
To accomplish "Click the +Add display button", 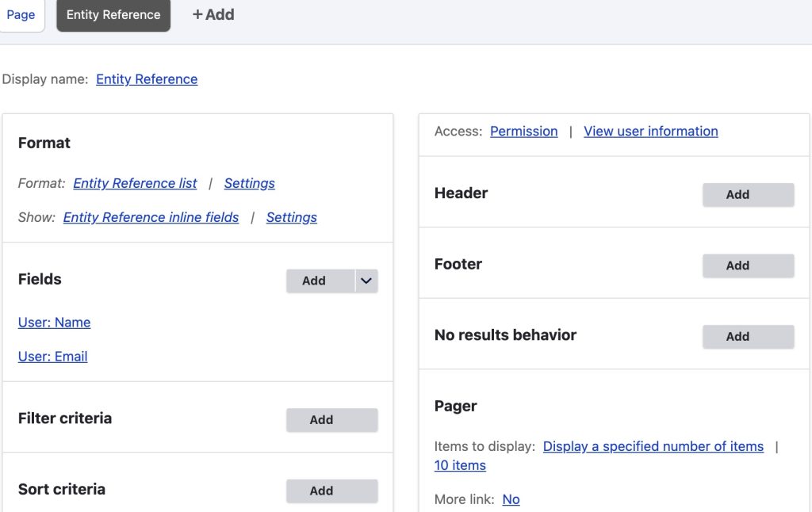I will point(213,14).
